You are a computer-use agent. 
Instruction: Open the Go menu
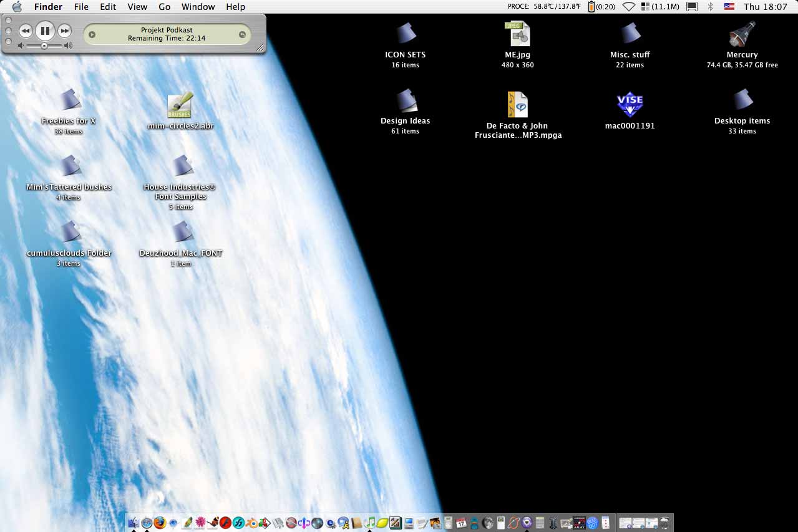(x=164, y=7)
